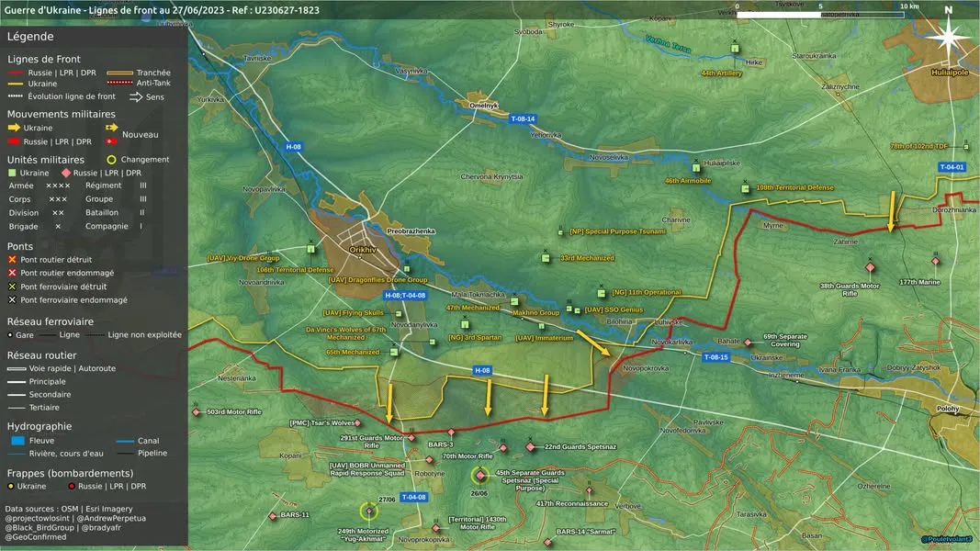This screenshot has width=980, height=551.
Task: Click the 33rd Mechanized unit square marker
Action: point(546,258)
